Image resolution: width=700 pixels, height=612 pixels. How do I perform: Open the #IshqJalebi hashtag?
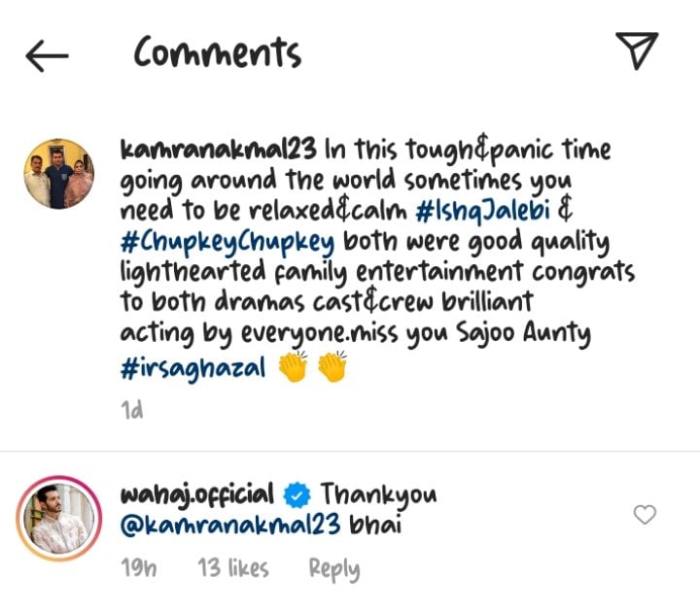(x=482, y=211)
